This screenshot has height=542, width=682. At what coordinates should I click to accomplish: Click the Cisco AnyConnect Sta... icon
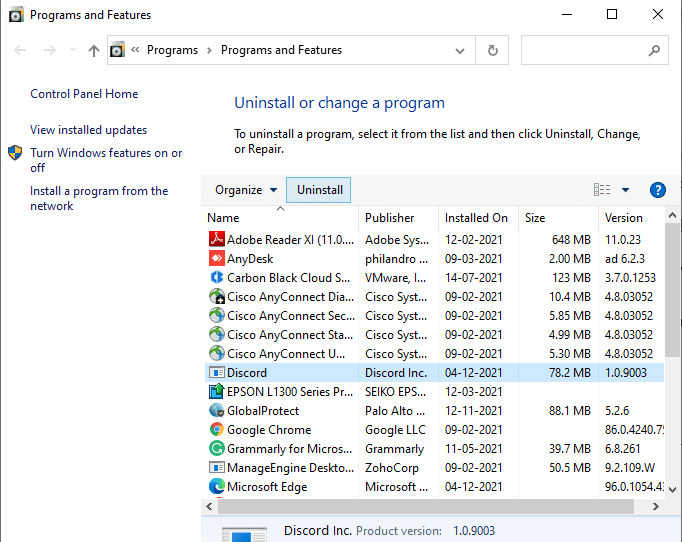[217, 335]
